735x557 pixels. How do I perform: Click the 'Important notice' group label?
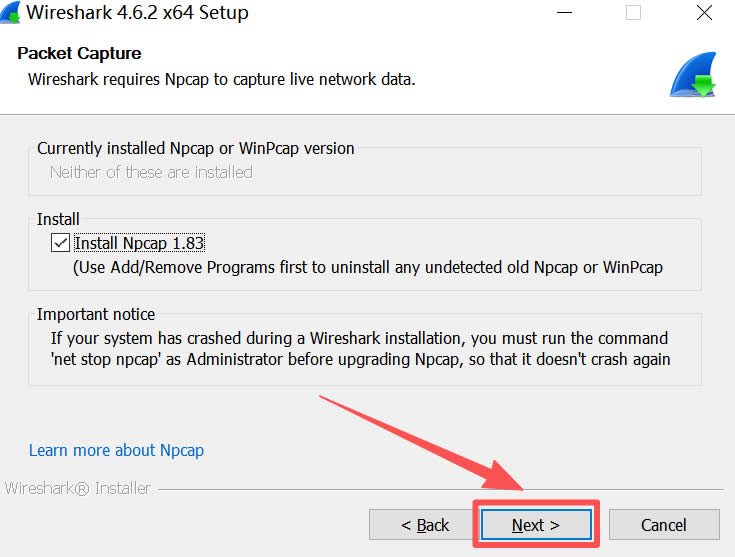point(96,314)
